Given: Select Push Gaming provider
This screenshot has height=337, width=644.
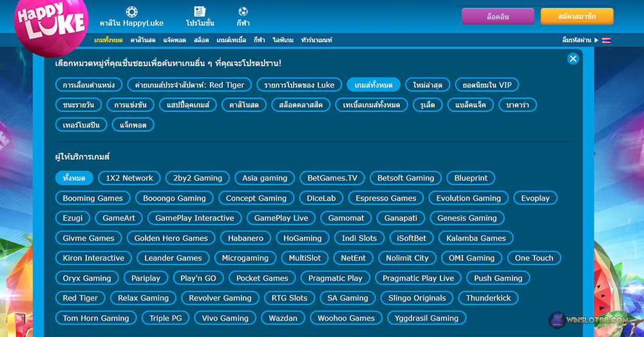Looking at the screenshot, I should coord(498,278).
